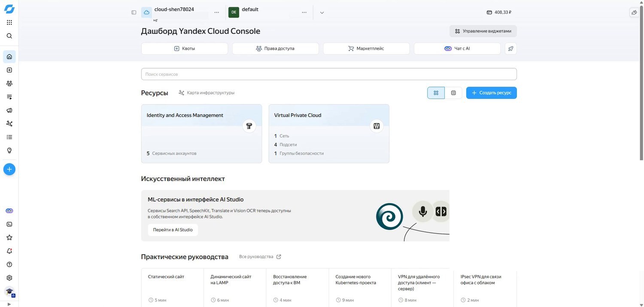
Task: Open the Virtual Private Cloud card
Action: (329, 134)
